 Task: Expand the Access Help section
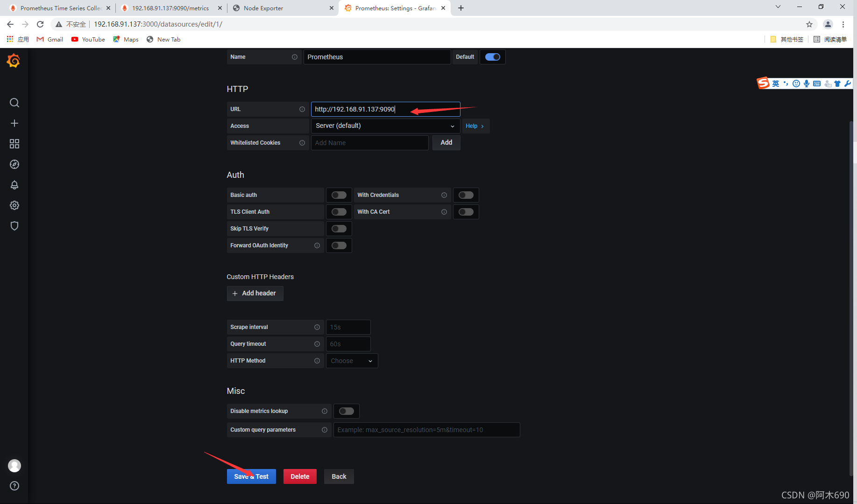[475, 126]
